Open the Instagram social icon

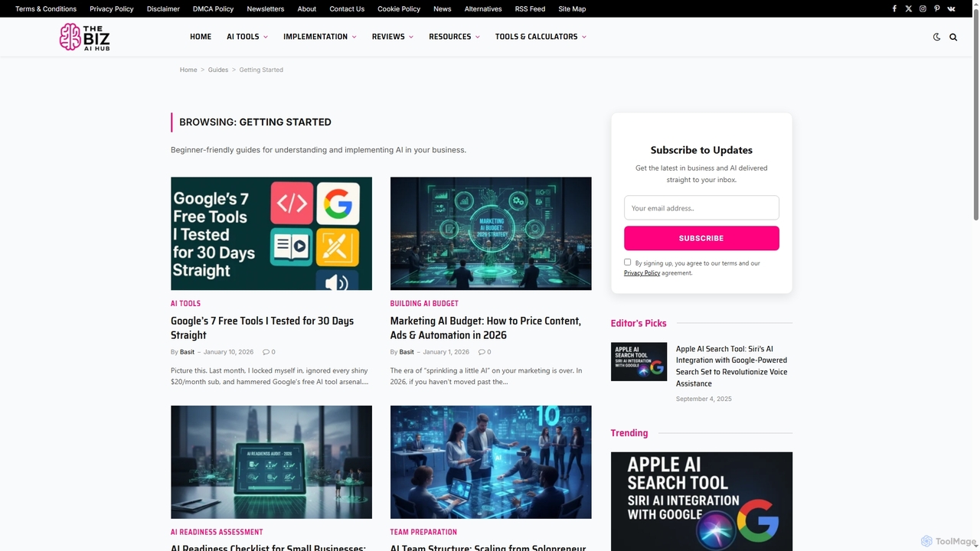pos(923,8)
